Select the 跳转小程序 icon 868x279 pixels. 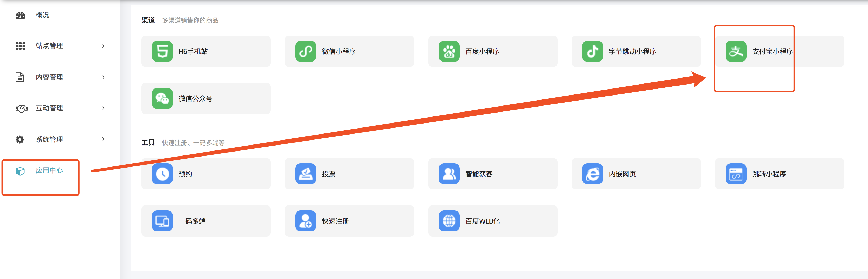tap(736, 174)
